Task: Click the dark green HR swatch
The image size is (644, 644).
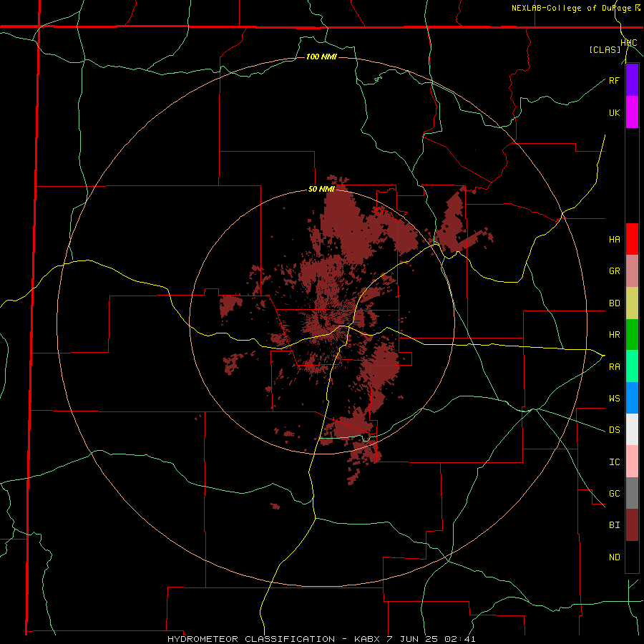Action: (632, 335)
